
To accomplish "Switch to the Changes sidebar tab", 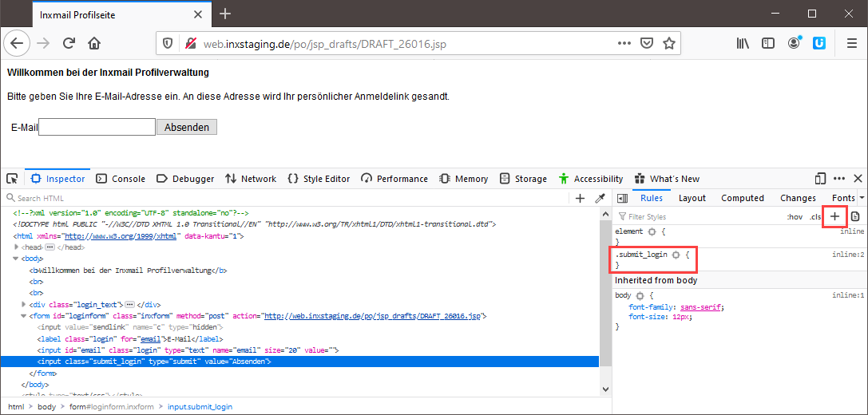I will 798,198.
